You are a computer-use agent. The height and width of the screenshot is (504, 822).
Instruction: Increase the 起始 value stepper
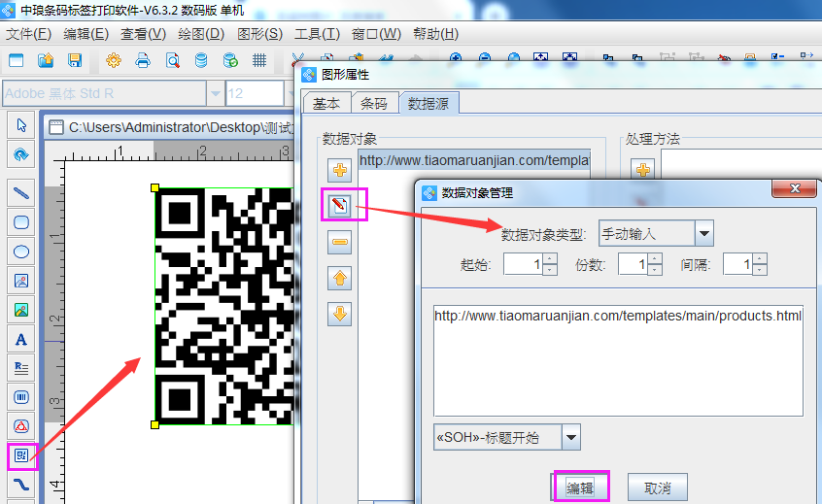(550, 258)
